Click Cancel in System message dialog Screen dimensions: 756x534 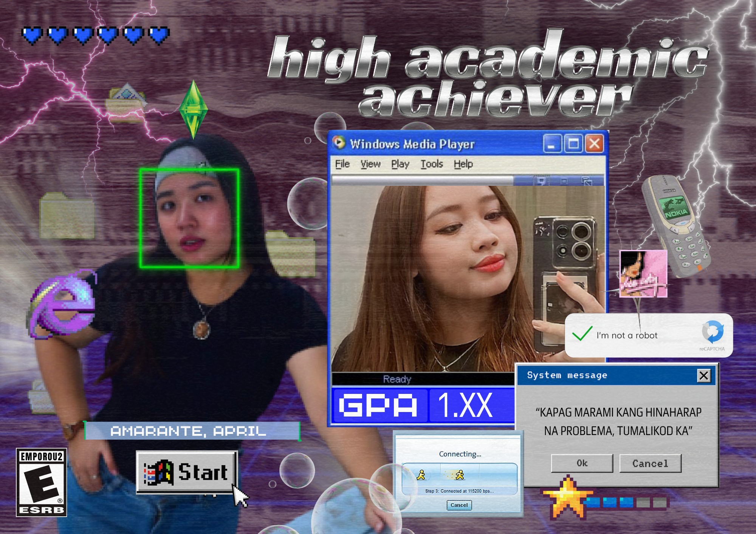coord(650,463)
